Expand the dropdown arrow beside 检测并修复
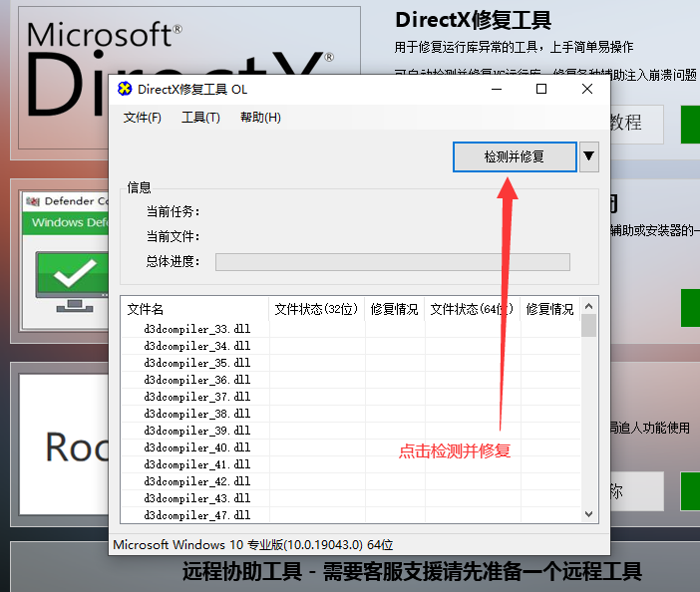This screenshot has width=700, height=592. [x=589, y=156]
